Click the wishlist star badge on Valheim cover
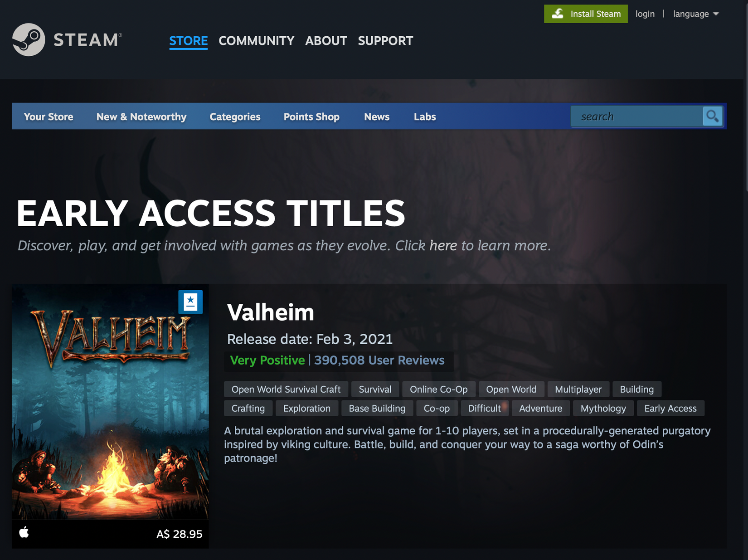Screen dimensions: 748x560 coord(190,302)
